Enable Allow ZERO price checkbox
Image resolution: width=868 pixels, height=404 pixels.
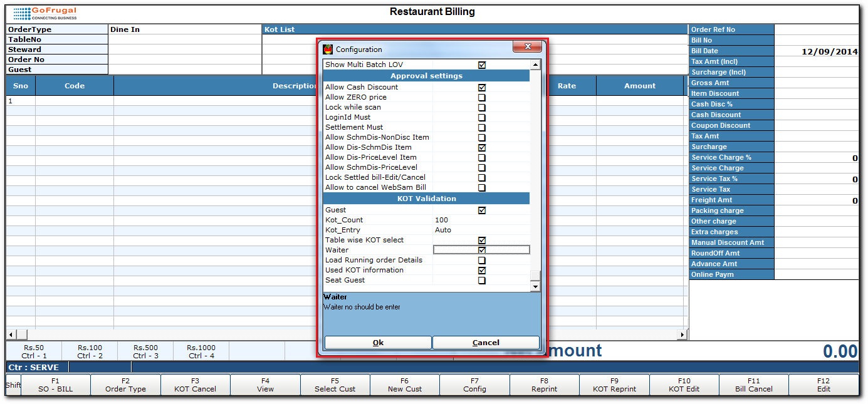point(481,97)
